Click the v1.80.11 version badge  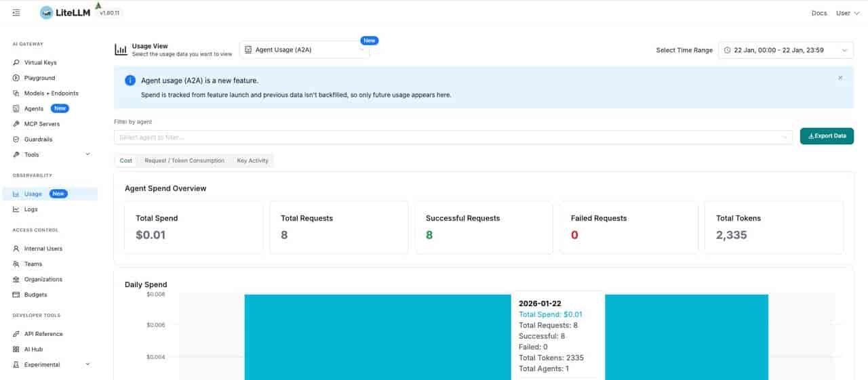tap(109, 13)
